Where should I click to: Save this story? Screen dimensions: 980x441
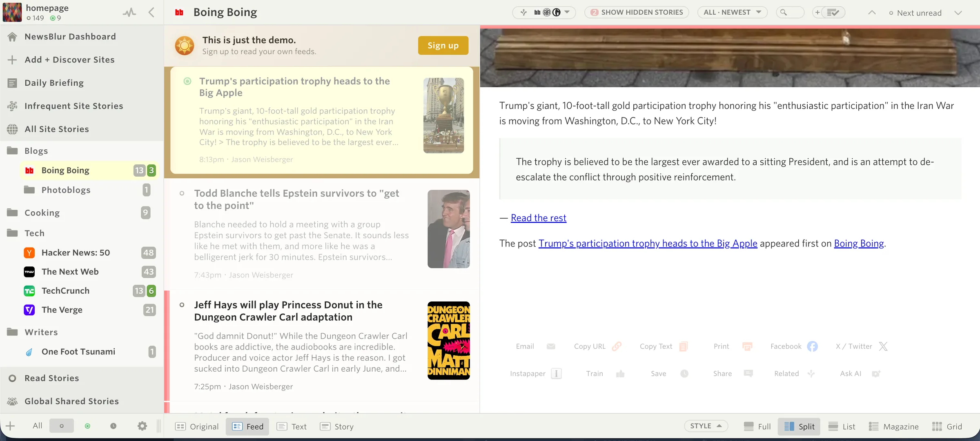click(x=670, y=373)
